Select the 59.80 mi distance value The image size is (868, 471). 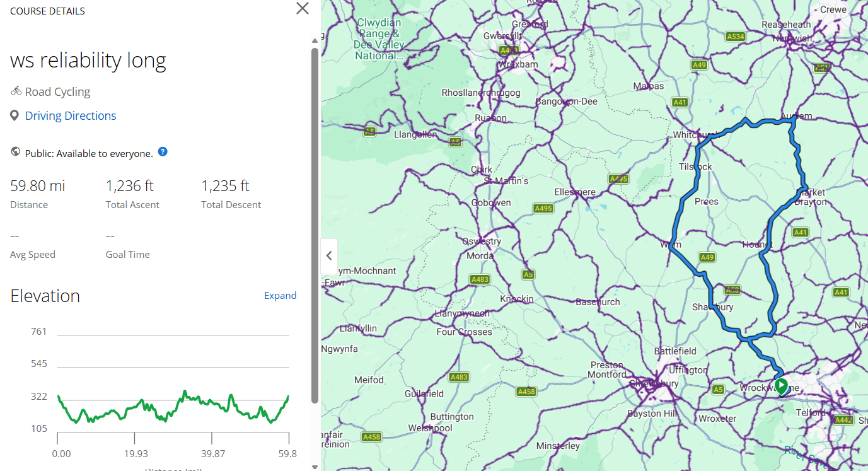pos(38,186)
